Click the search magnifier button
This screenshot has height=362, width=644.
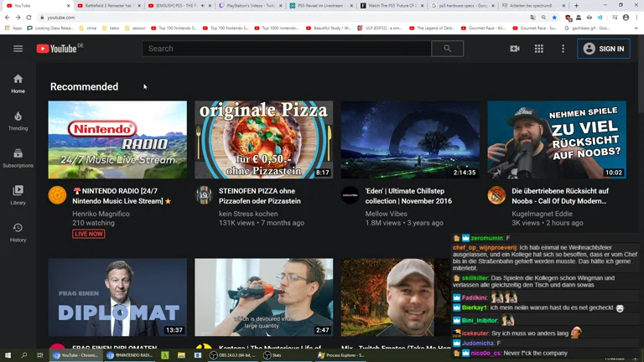(x=447, y=49)
